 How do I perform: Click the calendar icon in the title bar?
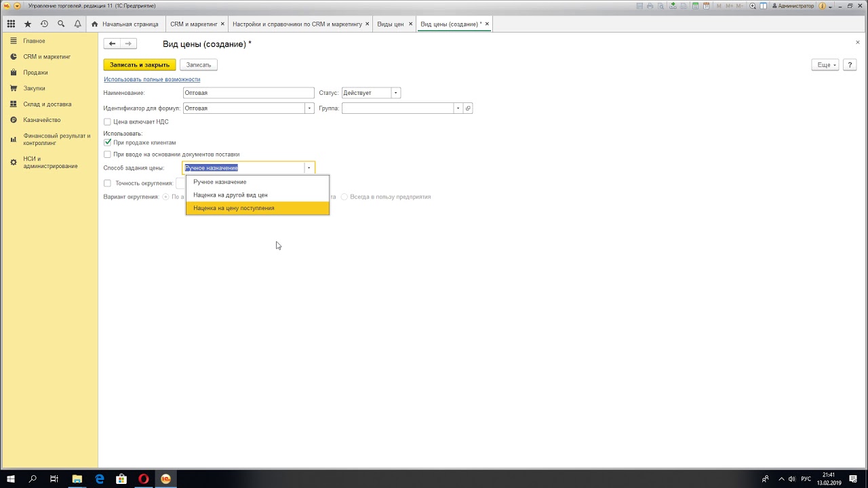(706, 5)
